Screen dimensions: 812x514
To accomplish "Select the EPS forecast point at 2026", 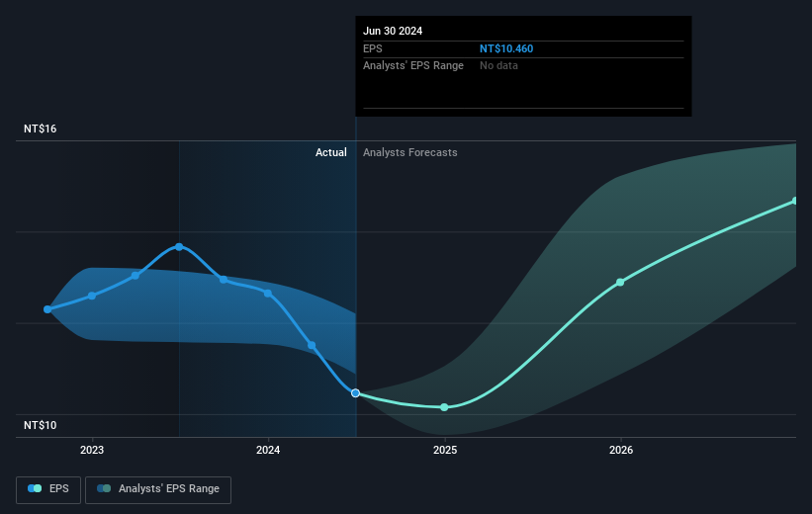I will coord(620,282).
